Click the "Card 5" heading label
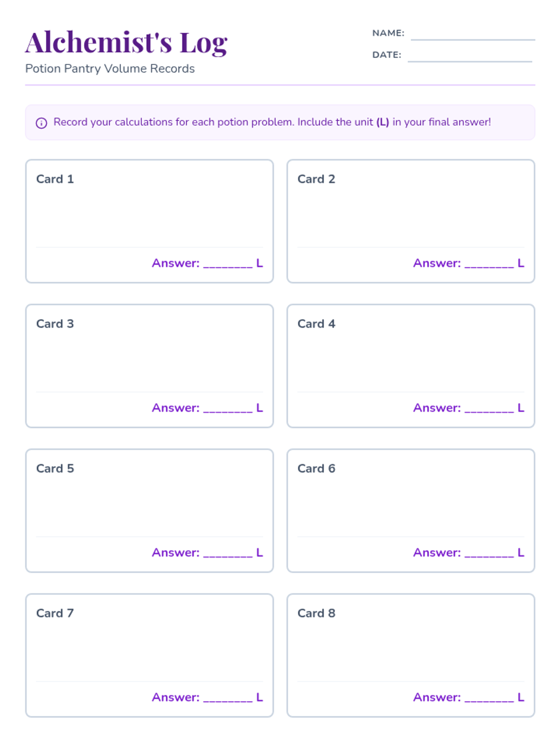Viewport: 560px width, 747px height. click(x=55, y=469)
